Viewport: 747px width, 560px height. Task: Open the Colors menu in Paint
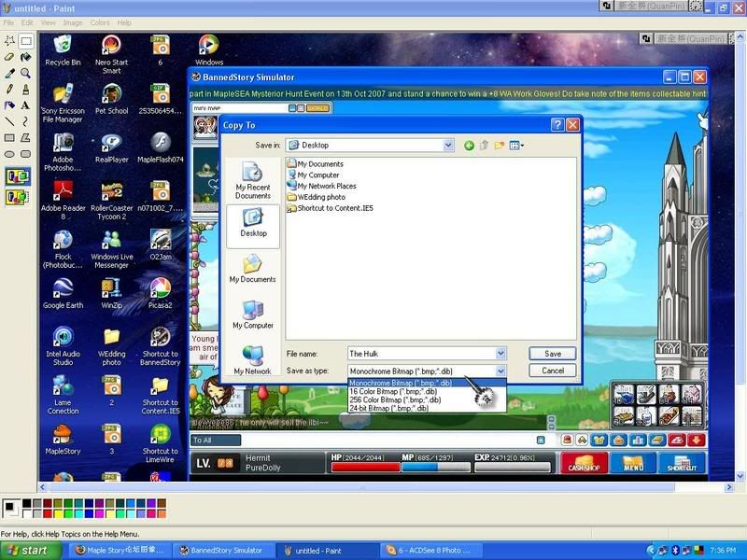point(100,22)
